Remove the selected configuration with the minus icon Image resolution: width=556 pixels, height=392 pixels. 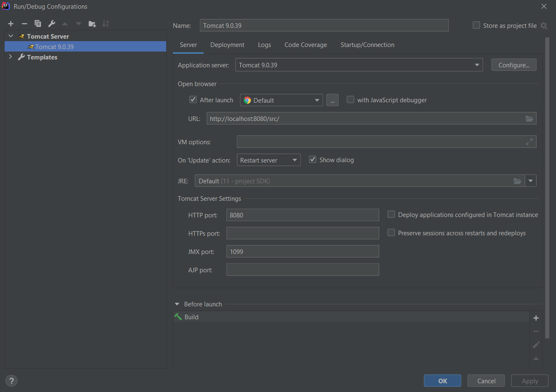click(x=25, y=24)
